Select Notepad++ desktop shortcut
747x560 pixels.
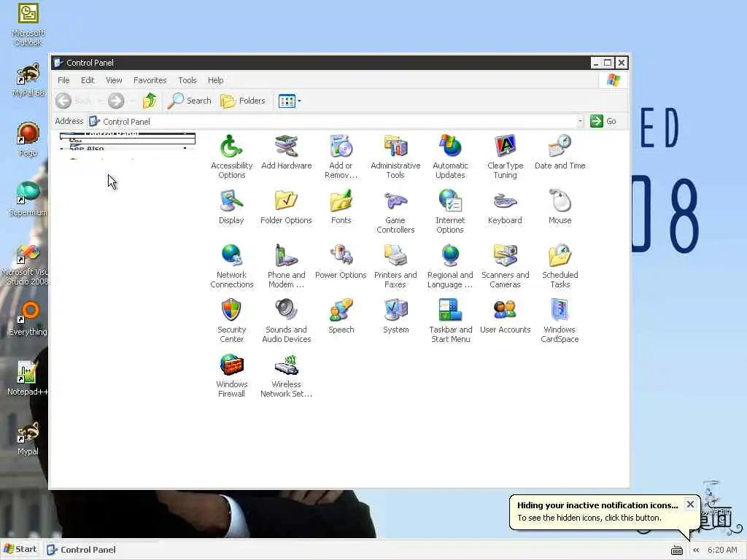[28, 378]
